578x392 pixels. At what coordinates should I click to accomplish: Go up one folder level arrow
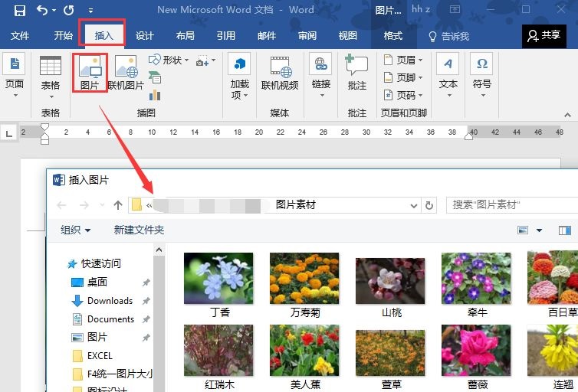(x=117, y=205)
